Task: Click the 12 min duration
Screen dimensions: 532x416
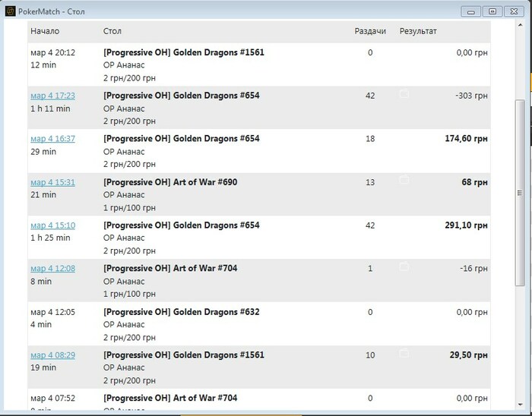Action: point(43,65)
